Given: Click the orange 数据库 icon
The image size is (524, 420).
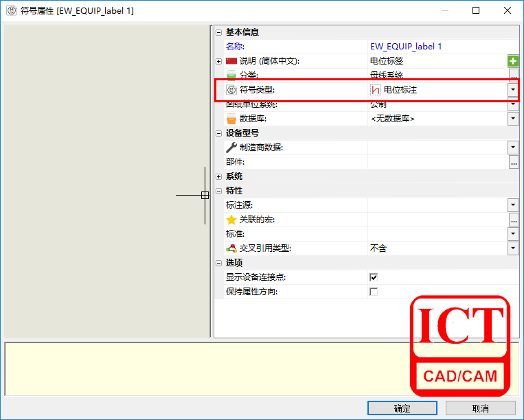Looking at the screenshot, I should (x=231, y=119).
